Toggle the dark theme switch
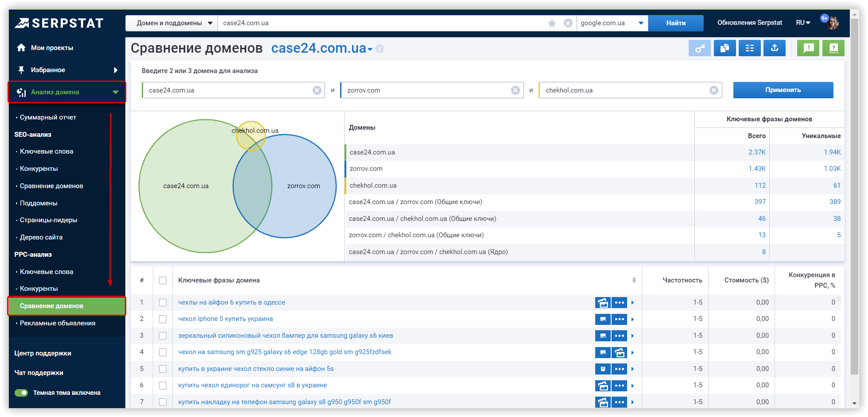Image resolution: width=868 pixels, height=417 pixels. click(21, 393)
